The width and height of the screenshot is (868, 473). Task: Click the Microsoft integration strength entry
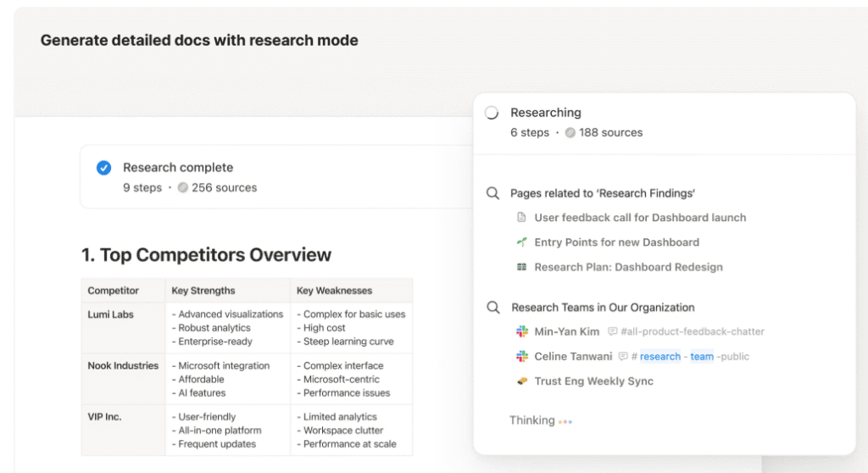pyautogui.click(x=221, y=365)
